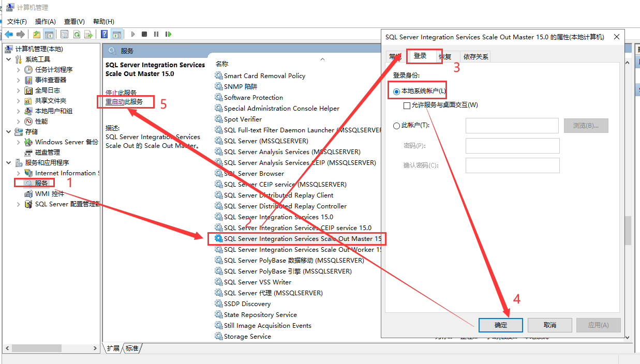
Task: Click the 密码 input field
Action: click(512, 145)
